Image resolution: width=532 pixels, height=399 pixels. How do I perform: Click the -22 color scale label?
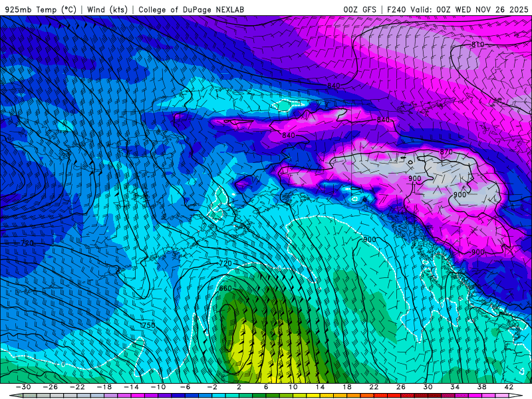[x=77, y=387]
